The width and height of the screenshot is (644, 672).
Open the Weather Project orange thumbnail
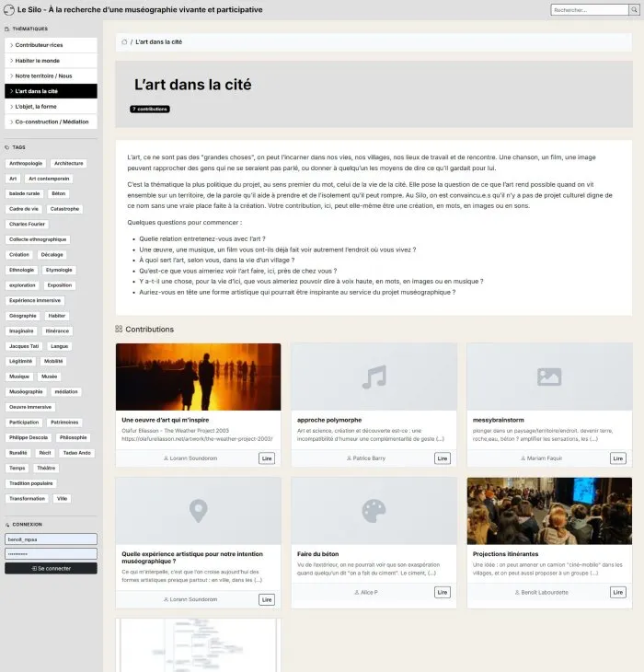[x=198, y=377]
